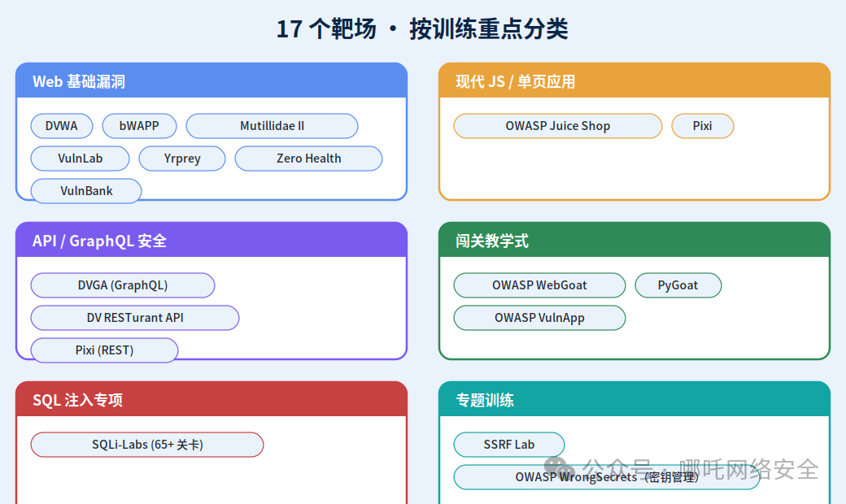Select the OWASP WebGoat pill
846x504 pixels.
[x=539, y=285]
